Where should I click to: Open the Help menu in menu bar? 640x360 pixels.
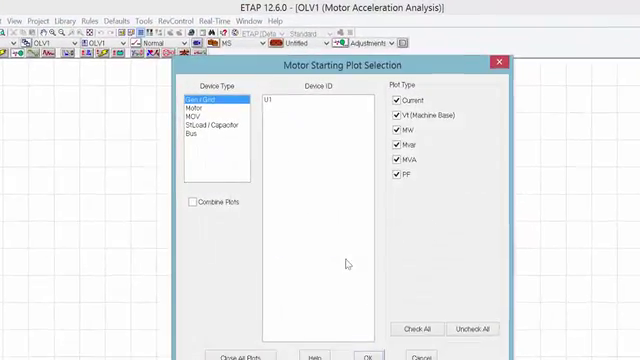point(275,21)
